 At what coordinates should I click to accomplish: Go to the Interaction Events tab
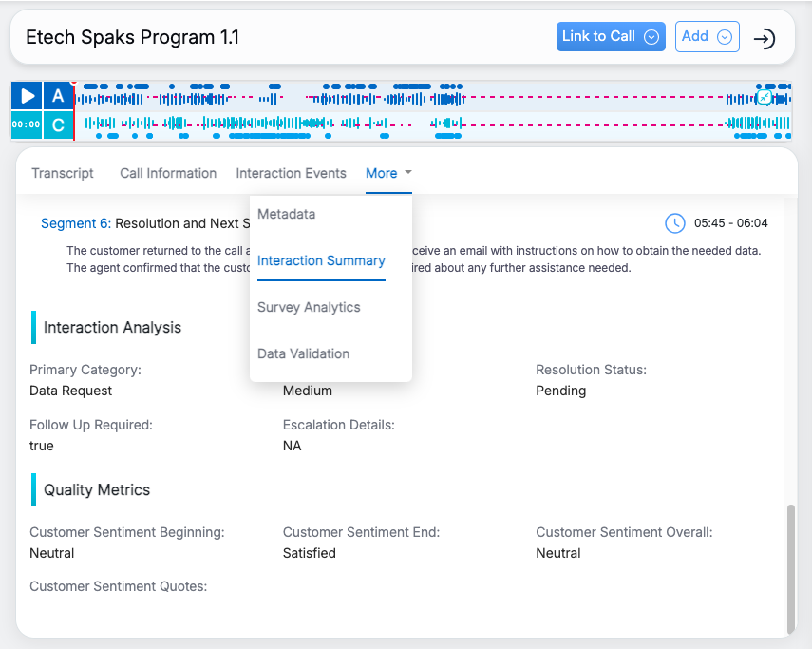(291, 173)
